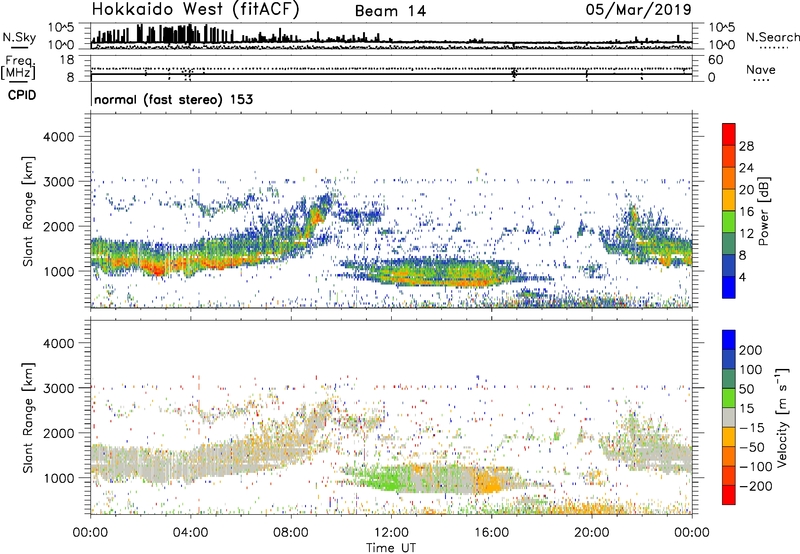This screenshot has height=554, width=800.
Task: Select the "Power [dB]" colorbar title
Action: point(763,211)
